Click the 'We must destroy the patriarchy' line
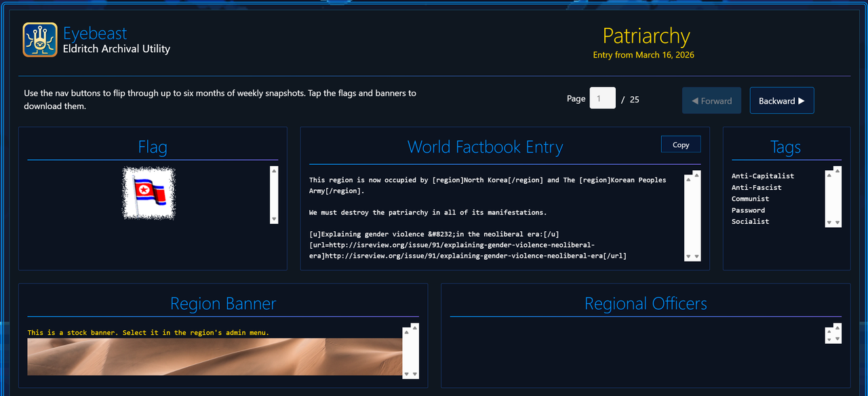The height and width of the screenshot is (396, 868). 428,213
